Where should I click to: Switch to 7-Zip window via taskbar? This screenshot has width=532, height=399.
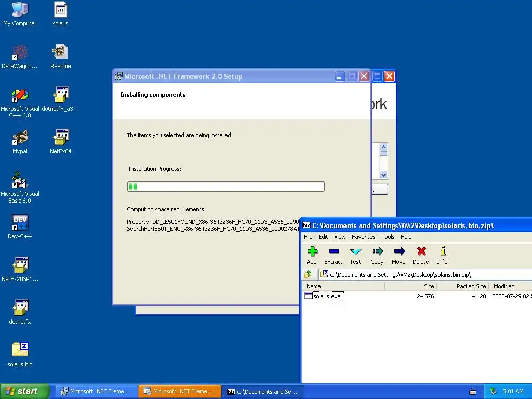(262, 392)
